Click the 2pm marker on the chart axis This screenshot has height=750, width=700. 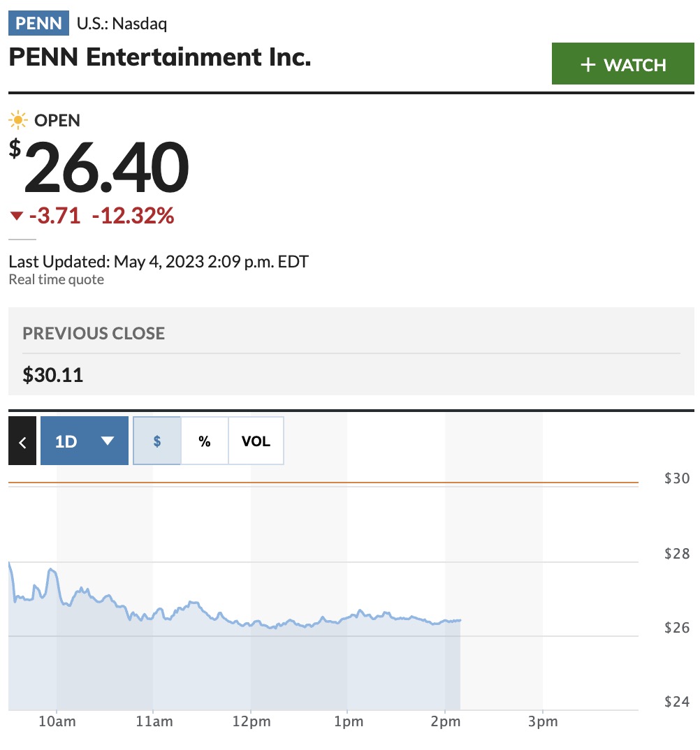446,721
